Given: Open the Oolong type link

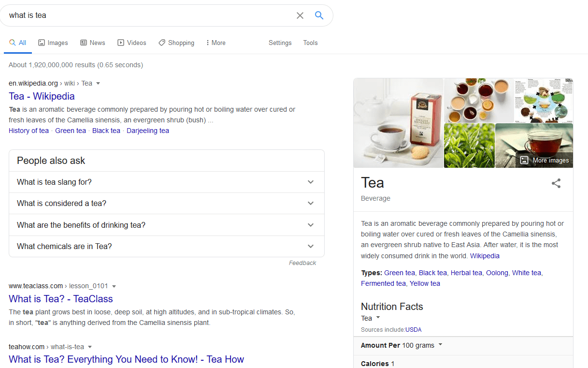Looking at the screenshot, I should (x=497, y=273).
